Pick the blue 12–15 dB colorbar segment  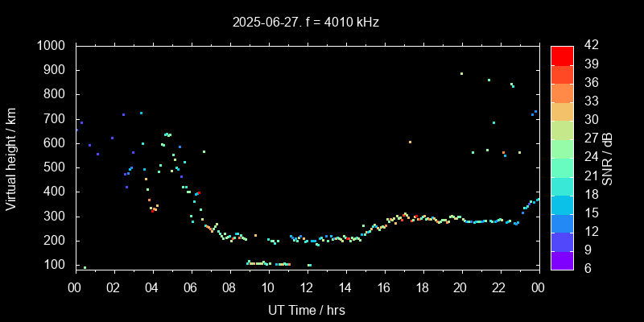[x=562, y=222]
